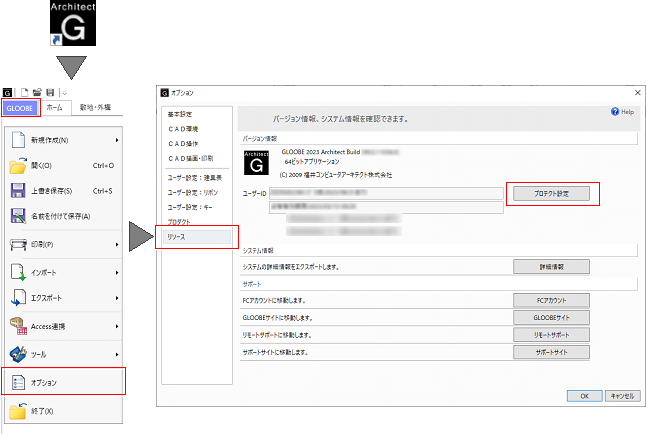Select ユーザー設定：建具表 in options list
The height and width of the screenshot is (434, 647).
195,178
